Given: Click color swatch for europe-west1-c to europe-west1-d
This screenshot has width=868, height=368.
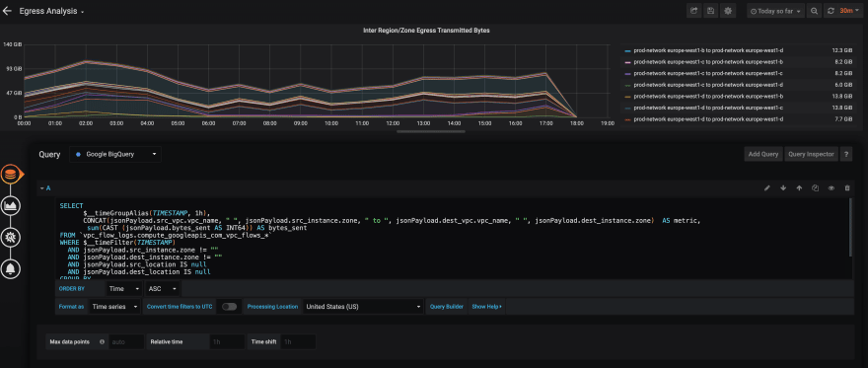Looking at the screenshot, I should 627,85.
